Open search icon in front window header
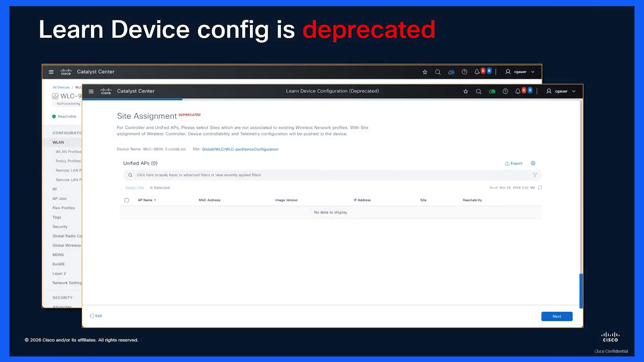Screen dimensions: 644x362 coord(479,91)
